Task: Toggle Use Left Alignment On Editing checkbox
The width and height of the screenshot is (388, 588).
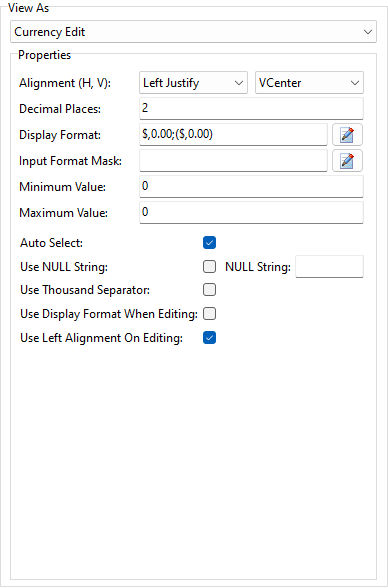Action: pyautogui.click(x=209, y=338)
